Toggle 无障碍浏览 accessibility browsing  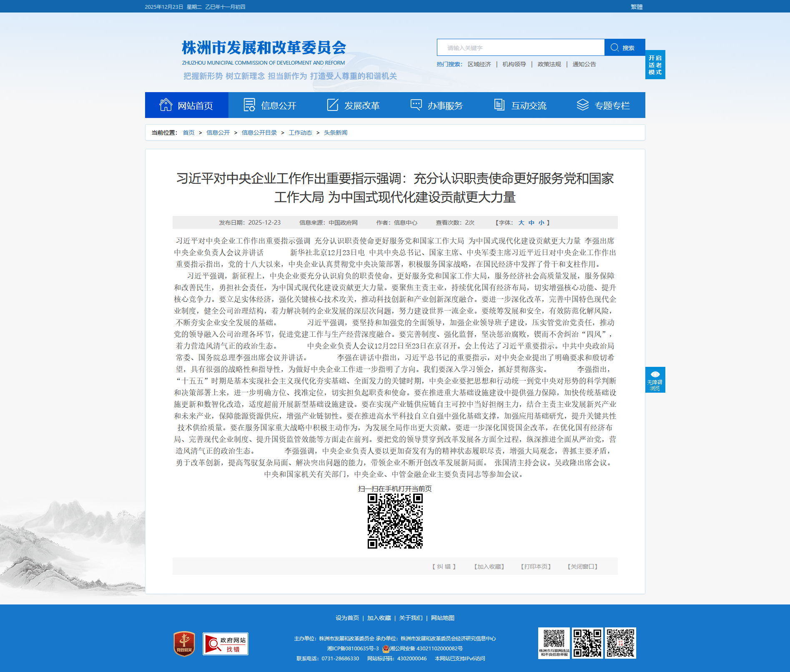point(655,380)
